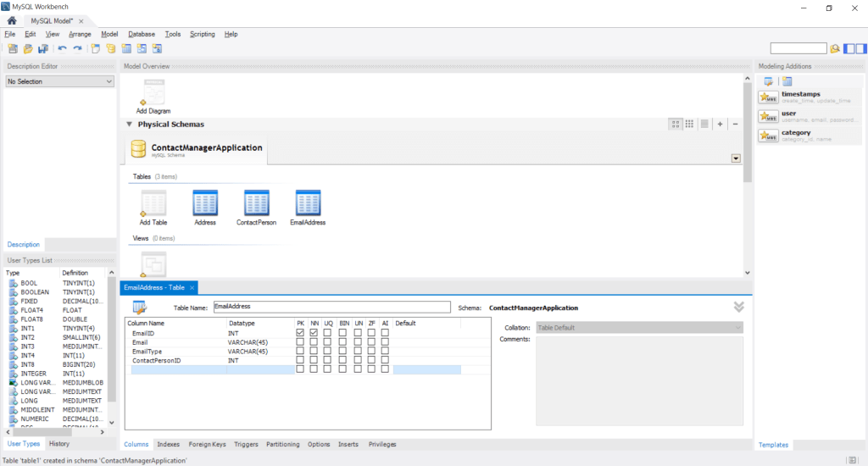The height and width of the screenshot is (466, 868).
Task: Enable UQ checkbox for Email column
Action: click(x=328, y=342)
